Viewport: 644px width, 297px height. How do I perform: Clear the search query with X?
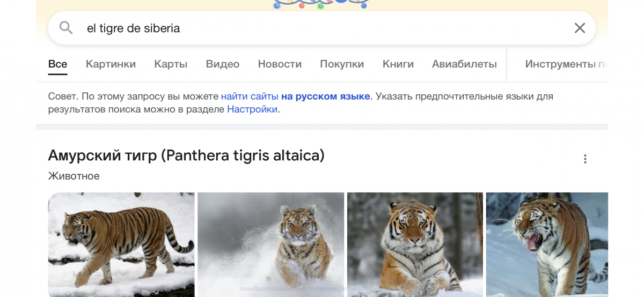(x=580, y=28)
